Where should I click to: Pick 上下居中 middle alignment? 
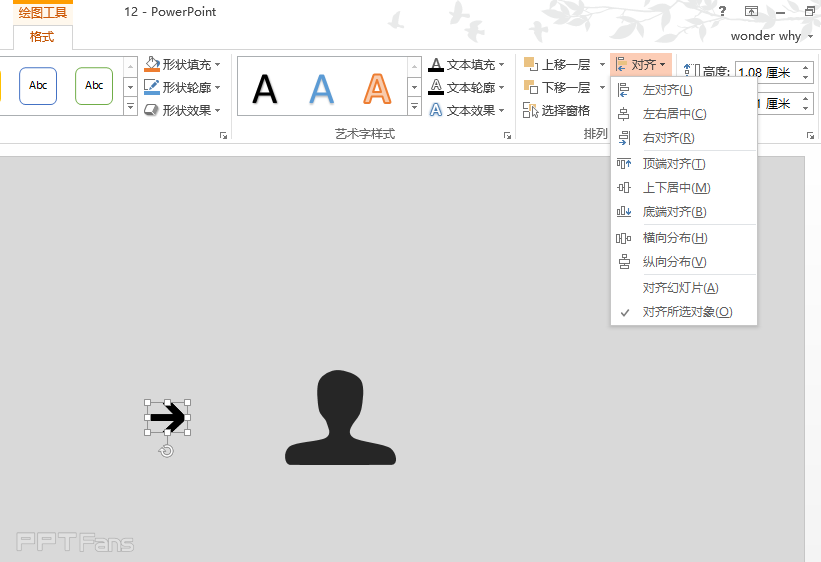[x=676, y=188]
